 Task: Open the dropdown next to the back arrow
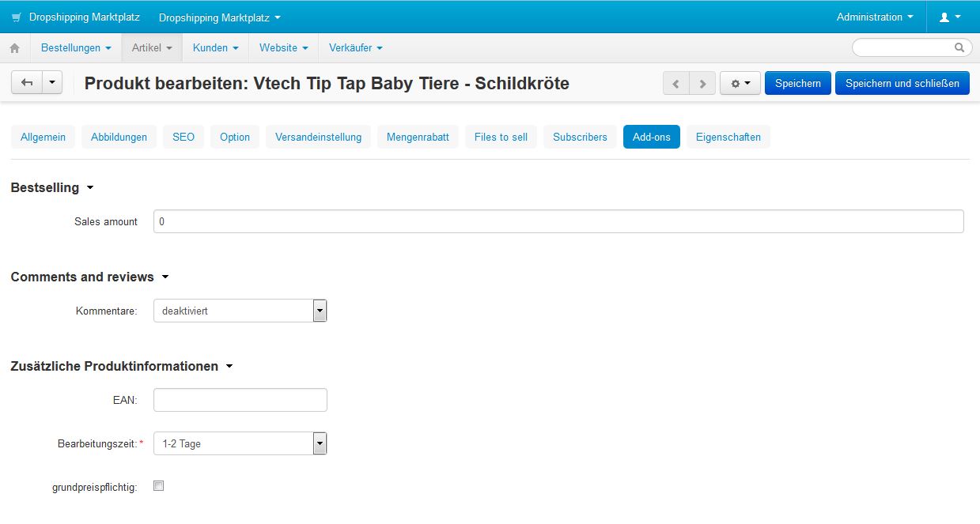point(52,82)
